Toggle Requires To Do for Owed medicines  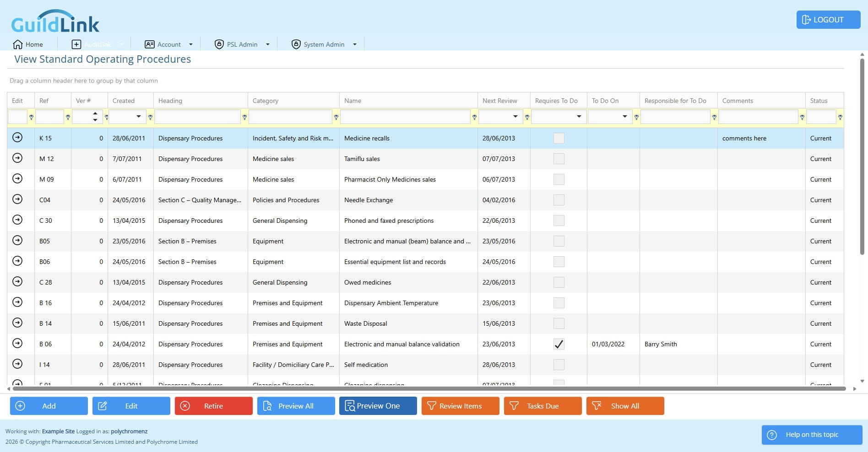(559, 282)
